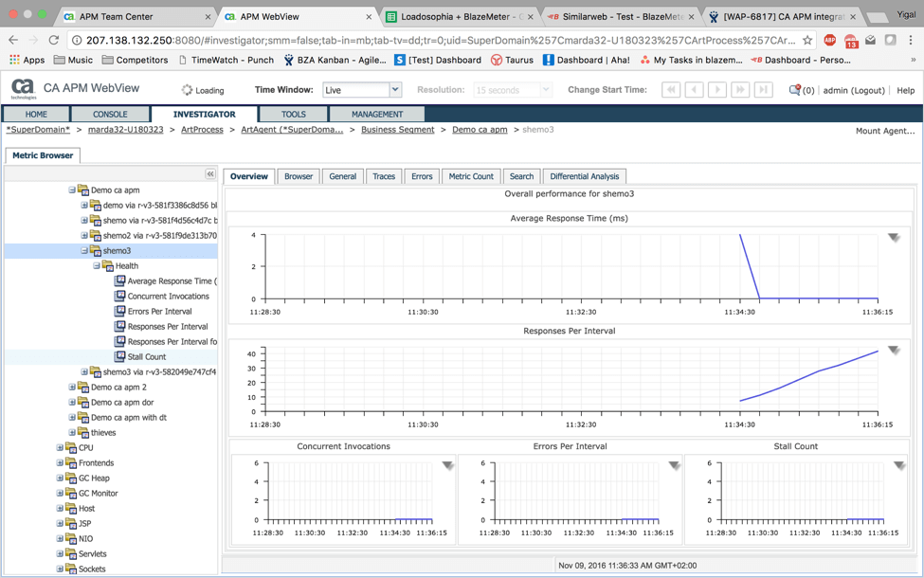The image size is (924, 578).
Task: Select Errors Per Interval metric in tree
Action: pos(160,311)
